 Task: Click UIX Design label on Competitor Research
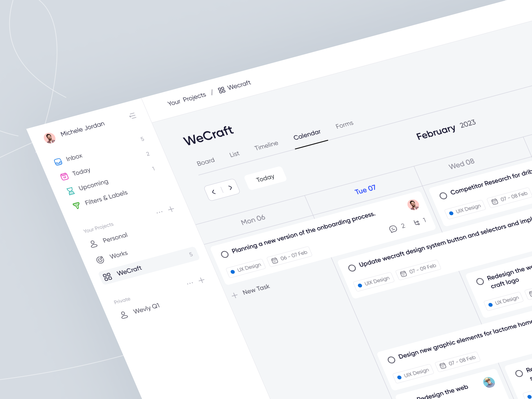pyautogui.click(x=465, y=209)
